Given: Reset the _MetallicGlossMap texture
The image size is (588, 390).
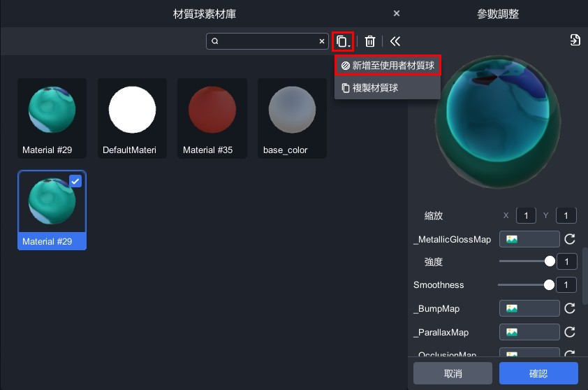Looking at the screenshot, I should (x=570, y=239).
